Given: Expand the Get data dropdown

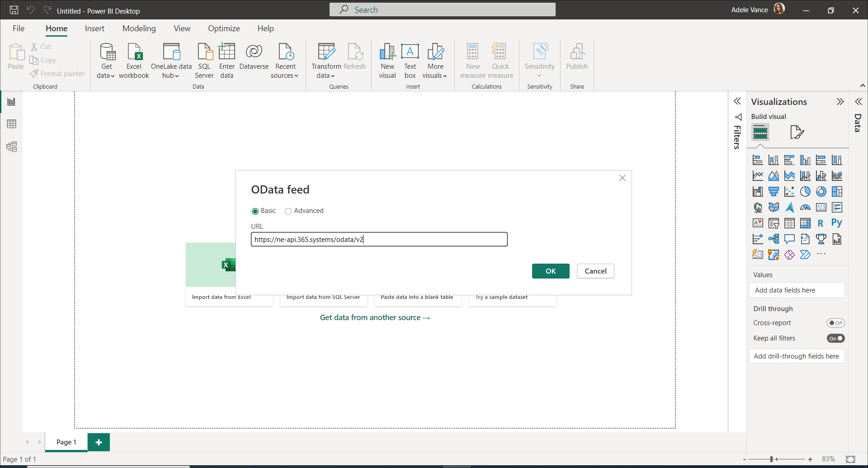Looking at the screenshot, I should [x=106, y=76].
